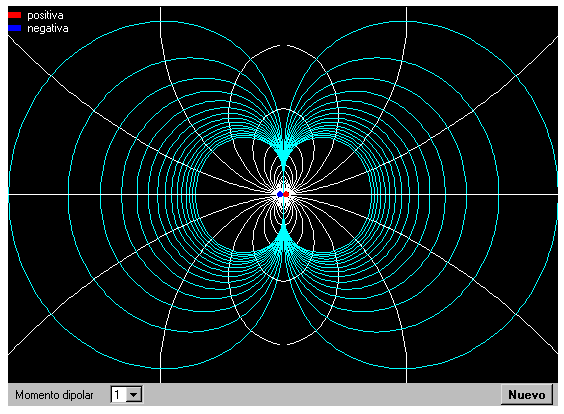The image size is (564, 414).
Task: Click the blue negative charge dot
Action: (x=280, y=194)
